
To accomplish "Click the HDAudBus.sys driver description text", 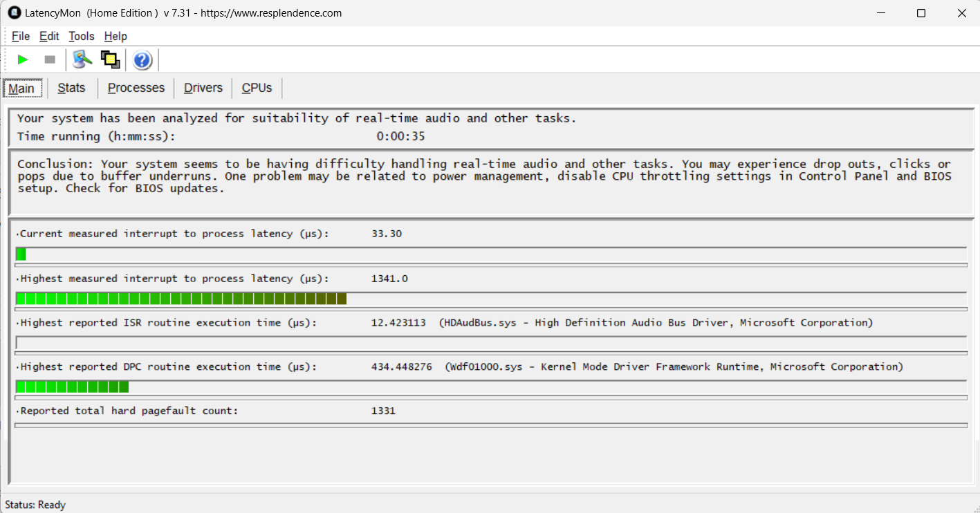I will coord(656,323).
